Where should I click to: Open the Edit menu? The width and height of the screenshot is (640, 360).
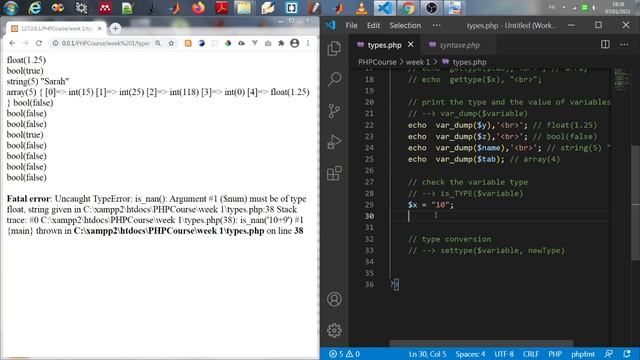pos(373,25)
